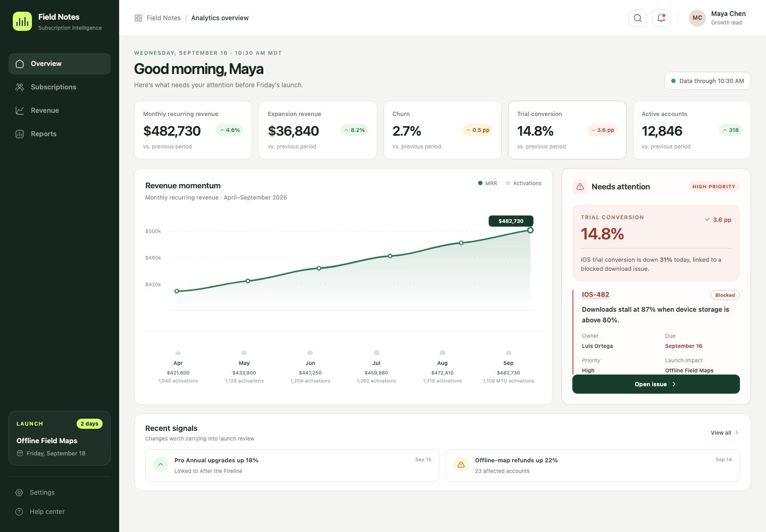Screen dimensions: 766x532
Task: Click the $482,730 chart tooltip
Action: tap(511, 221)
